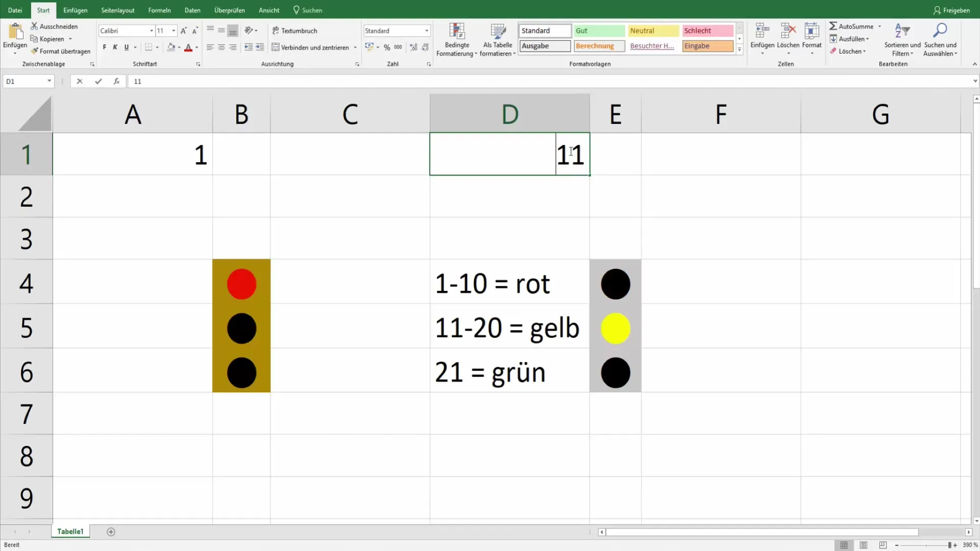Viewport: 980px width, 551px height.
Task: Click remove decimal place icon
Action: click(425, 47)
